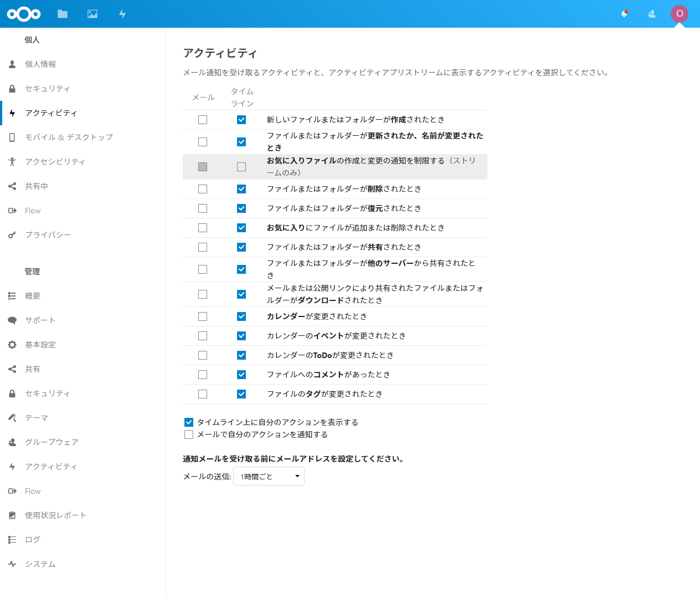
Task: Toggle タイムライン上に自分のアクションを表示する checkbox
Action: coord(189,422)
